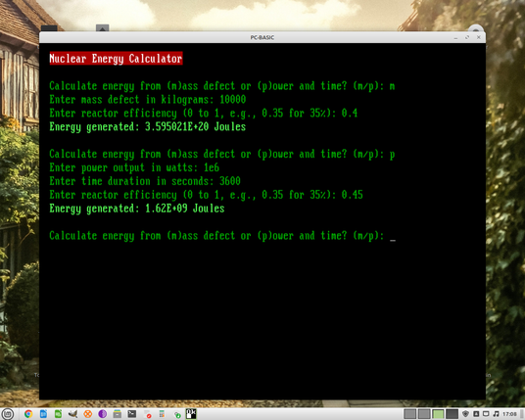525x420 pixels.
Task: Click the PC-BASIC title bar text
Action: click(x=262, y=37)
